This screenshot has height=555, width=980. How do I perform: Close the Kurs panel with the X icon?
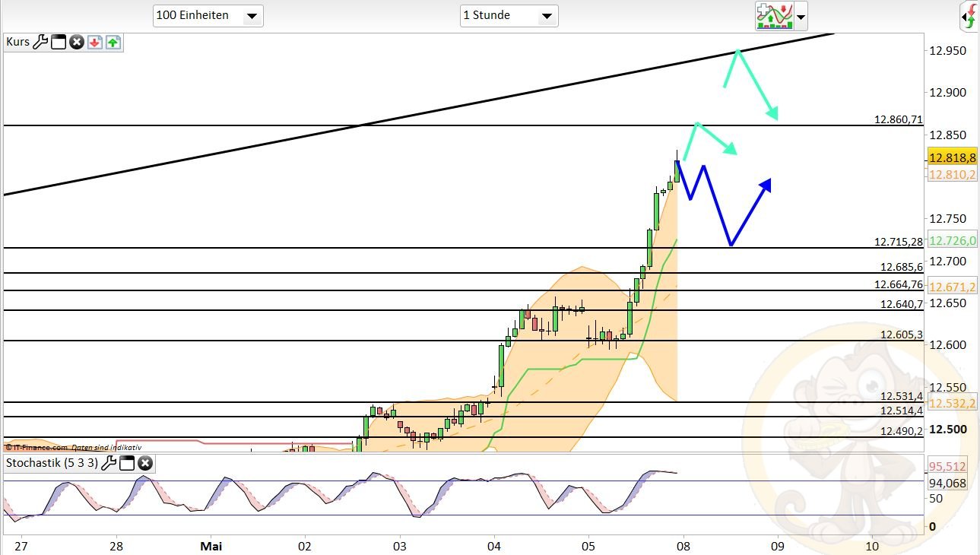76,42
